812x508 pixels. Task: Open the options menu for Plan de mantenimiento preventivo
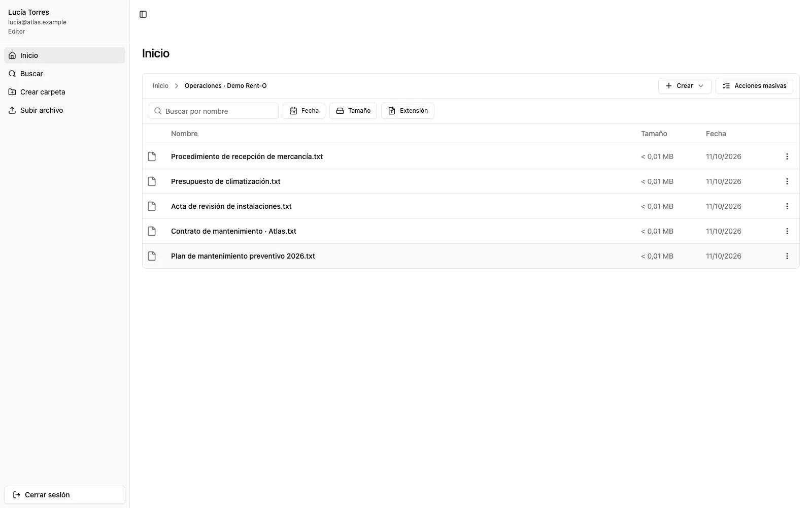coord(787,256)
